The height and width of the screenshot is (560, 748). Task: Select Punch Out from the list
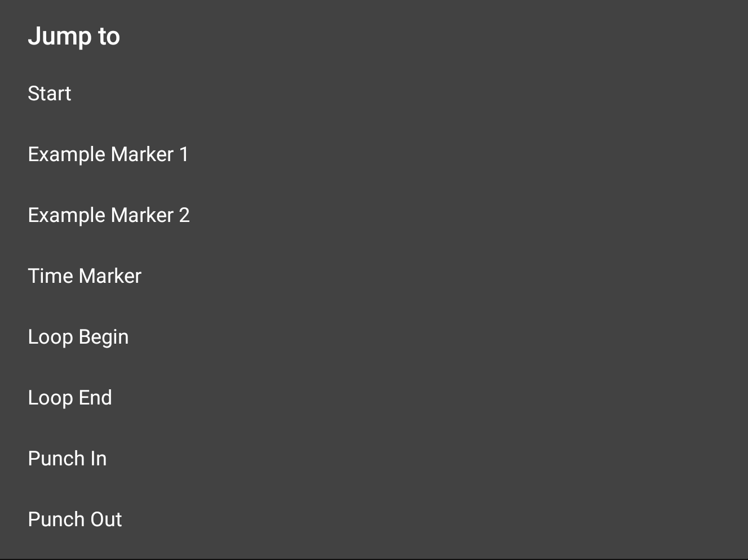coord(75,519)
